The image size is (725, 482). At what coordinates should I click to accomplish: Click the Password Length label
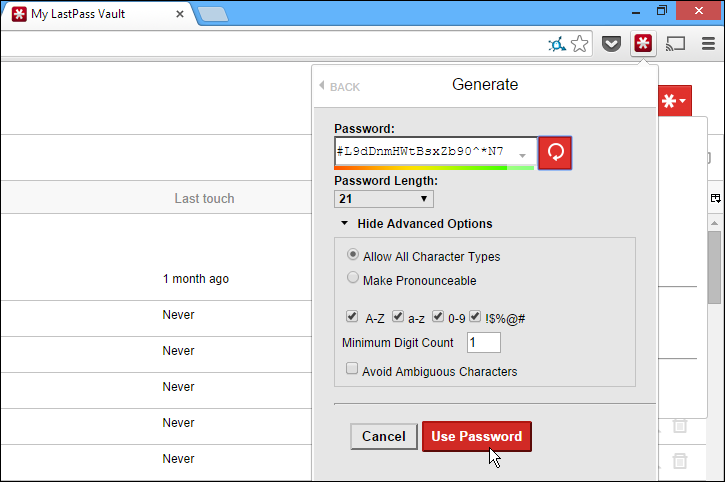pyautogui.click(x=386, y=181)
